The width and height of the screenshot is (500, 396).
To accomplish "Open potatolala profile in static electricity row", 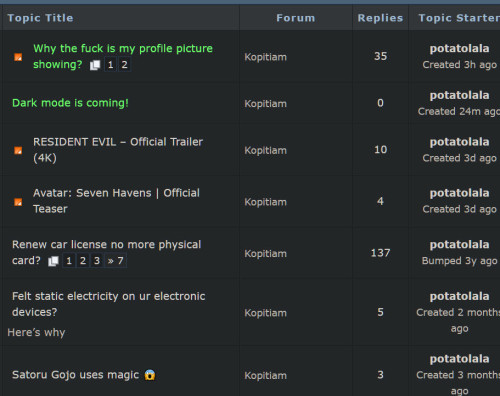I will pyautogui.click(x=459, y=296).
